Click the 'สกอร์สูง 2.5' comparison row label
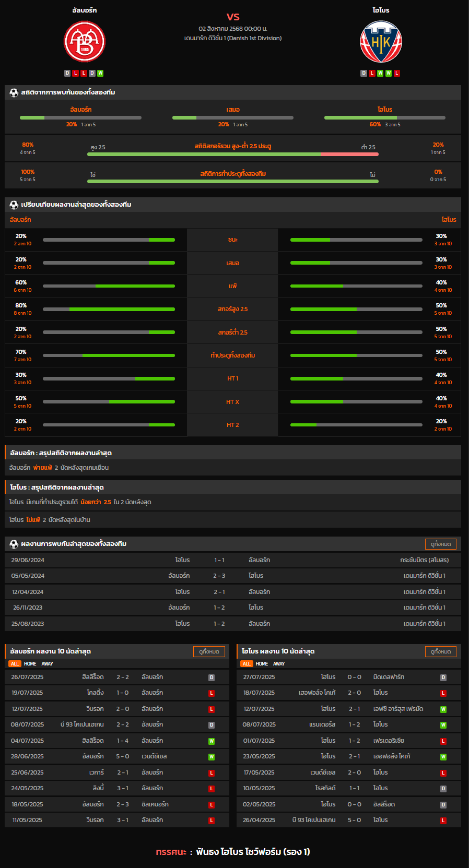Screen dimensions: 469x868 233,309
